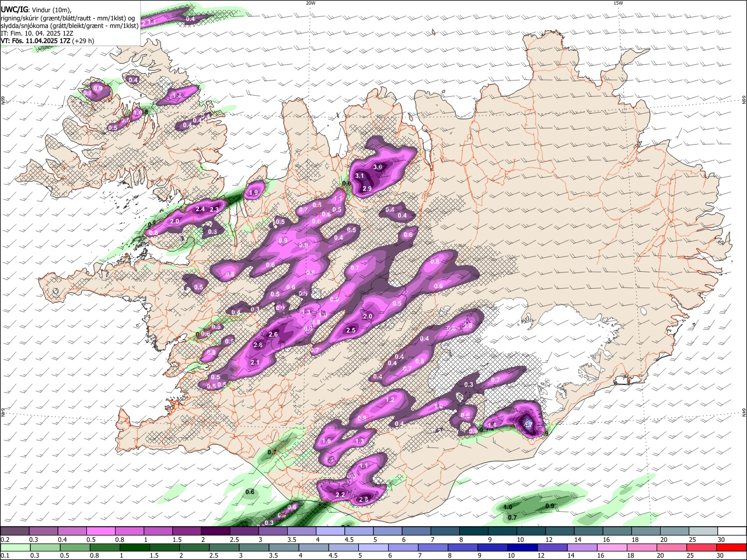
Task: Click the 3.1 snowfall value on the map
Action: [359, 176]
